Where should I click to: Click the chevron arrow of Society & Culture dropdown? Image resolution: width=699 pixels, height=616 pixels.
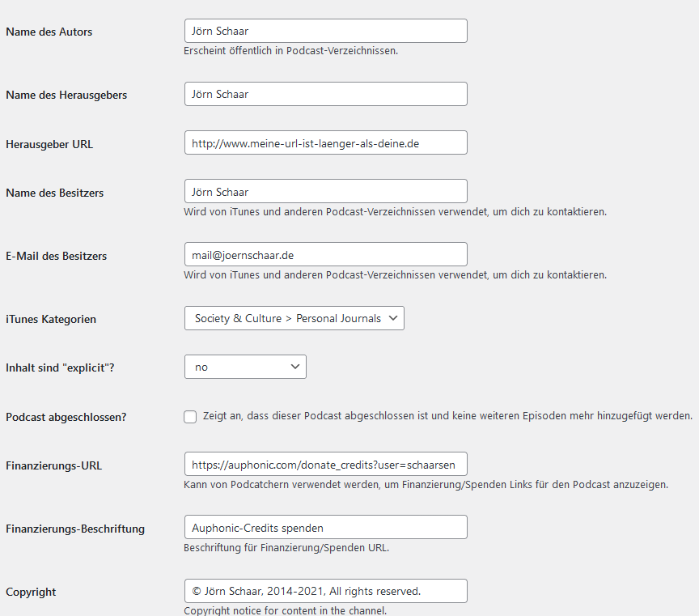click(x=392, y=318)
